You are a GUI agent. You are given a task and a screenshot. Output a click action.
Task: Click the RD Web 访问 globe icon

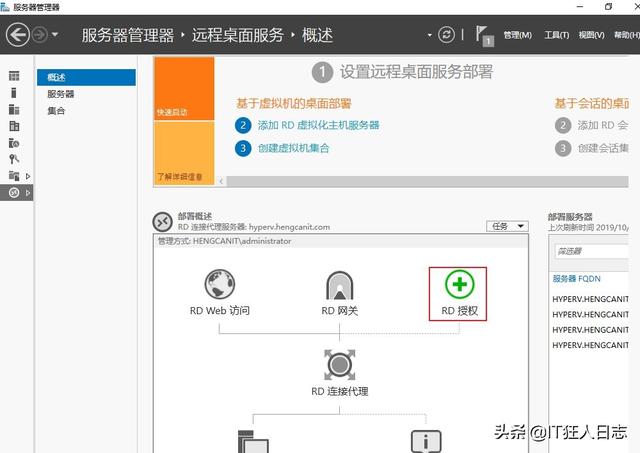[219, 285]
